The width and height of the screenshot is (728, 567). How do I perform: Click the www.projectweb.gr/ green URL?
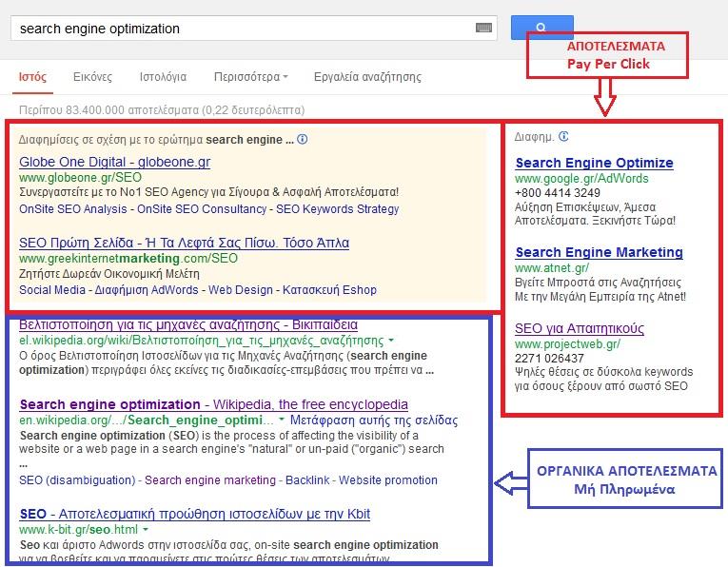(x=568, y=343)
